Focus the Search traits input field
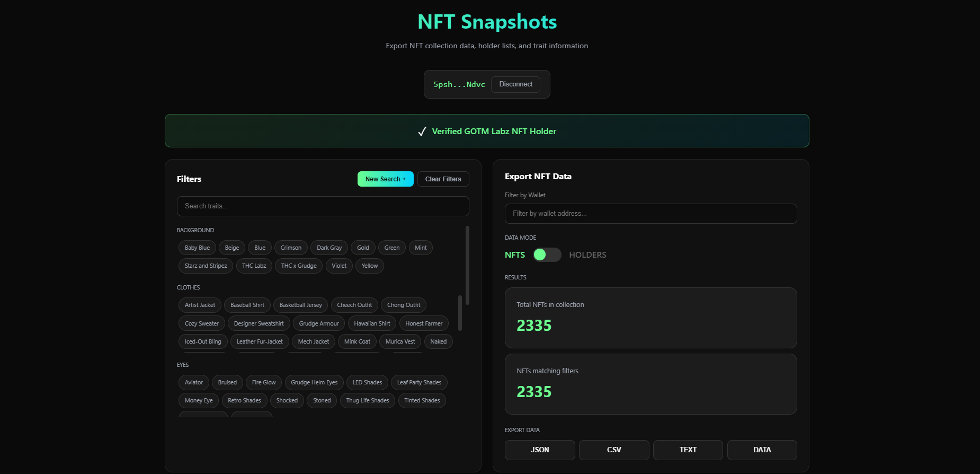The height and width of the screenshot is (474, 980). coord(323,206)
